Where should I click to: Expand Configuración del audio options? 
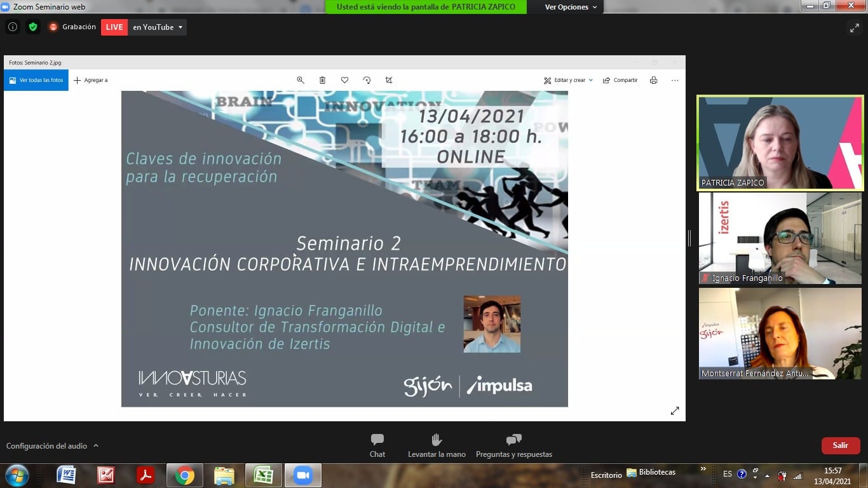click(x=96, y=446)
